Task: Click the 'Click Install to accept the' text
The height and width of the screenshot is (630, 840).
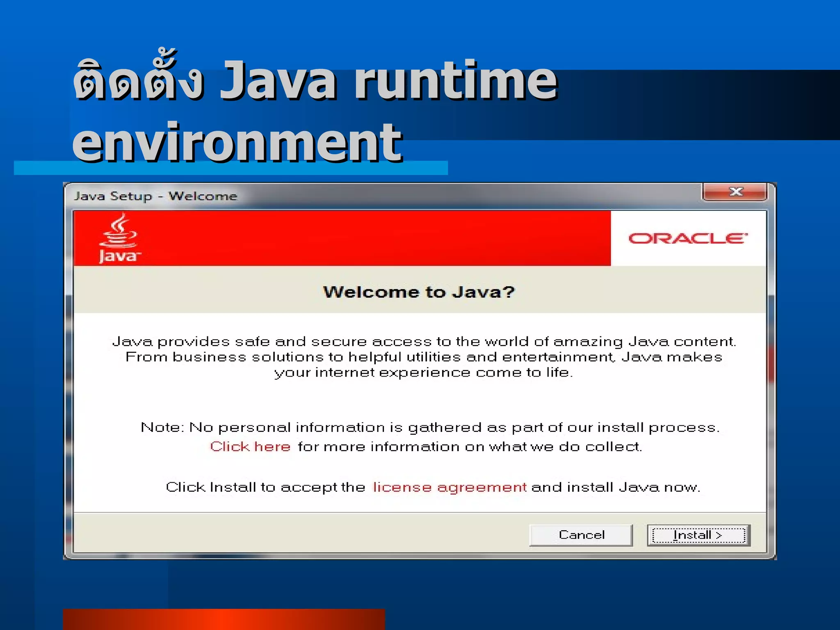Action: click(265, 487)
